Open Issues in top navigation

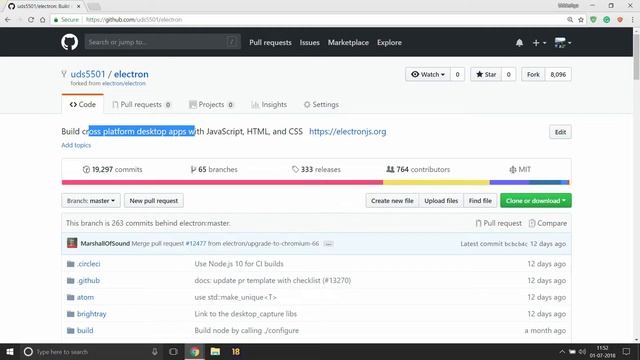tap(309, 42)
